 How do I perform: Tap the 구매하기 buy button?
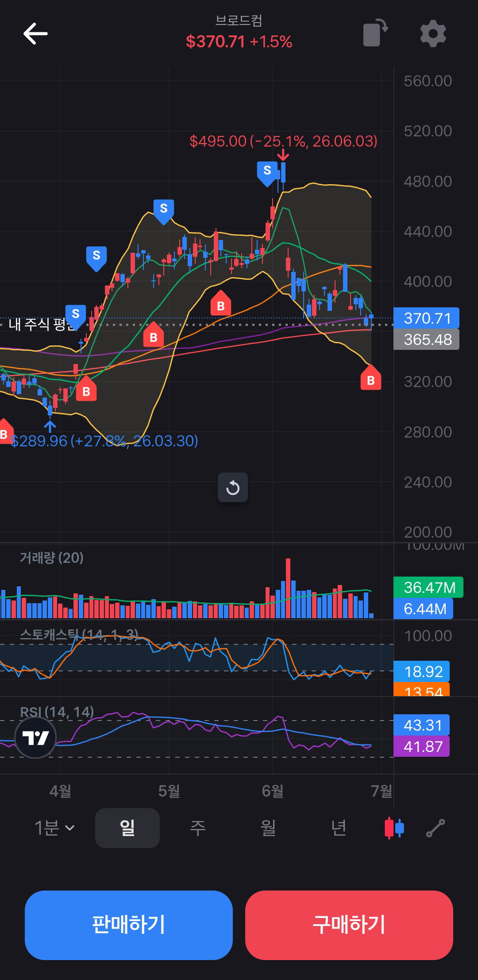coord(349,925)
